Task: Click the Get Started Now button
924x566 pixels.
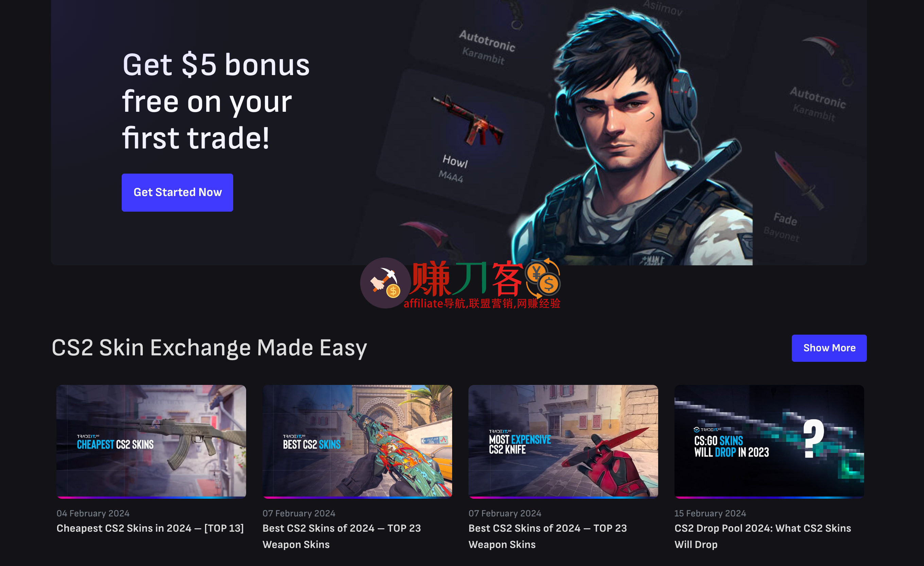Action: click(x=177, y=192)
